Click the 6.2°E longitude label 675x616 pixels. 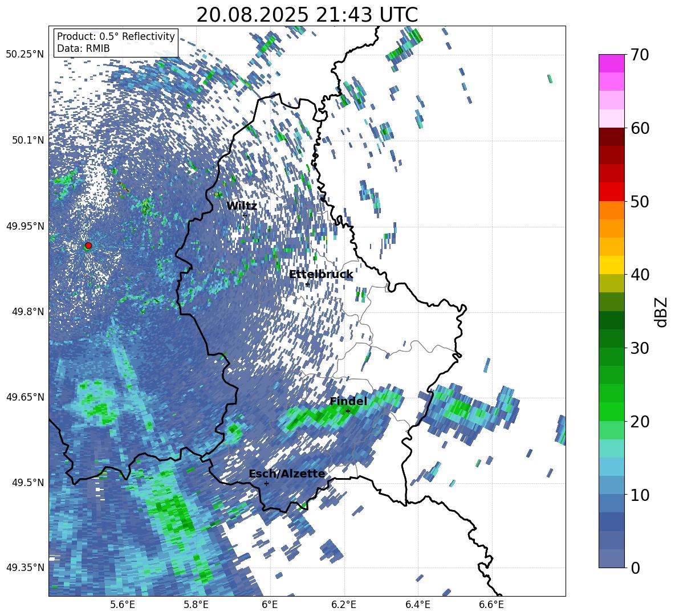coord(344,605)
